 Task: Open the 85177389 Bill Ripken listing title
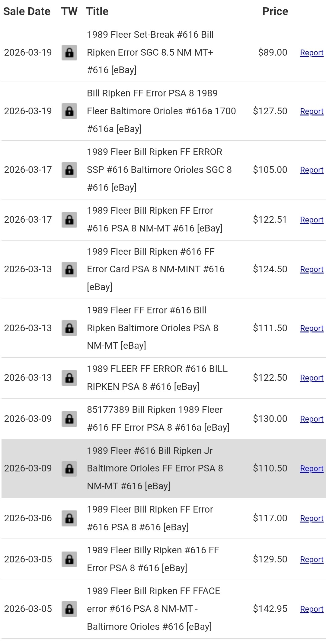[158, 419]
